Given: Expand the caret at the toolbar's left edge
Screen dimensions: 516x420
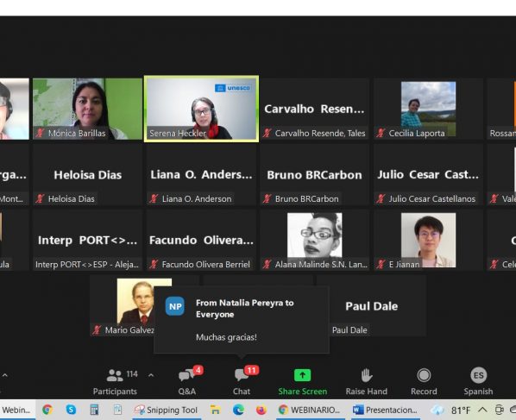Looking at the screenshot, I should [x=5, y=375].
